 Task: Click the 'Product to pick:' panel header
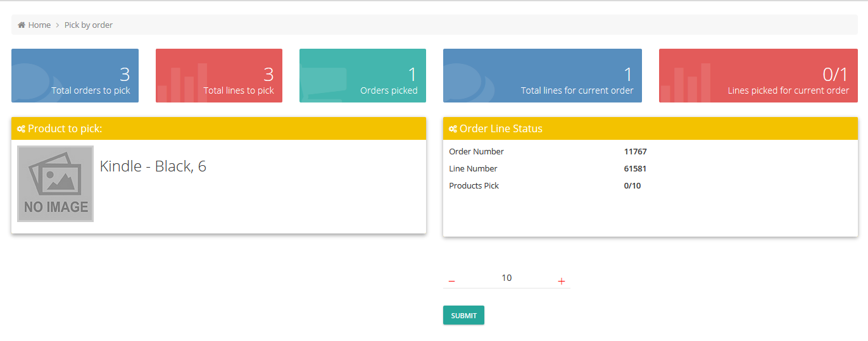click(218, 128)
